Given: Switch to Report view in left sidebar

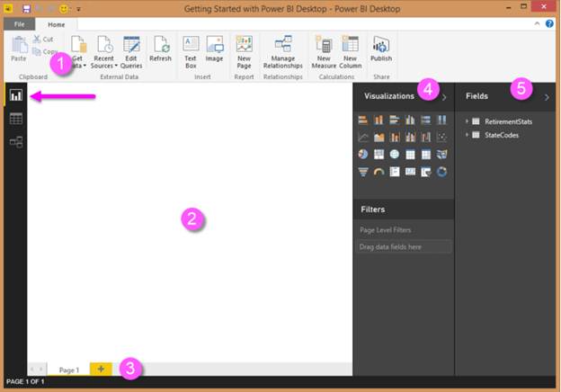Looking at the screenshot, I should [16, 95].
